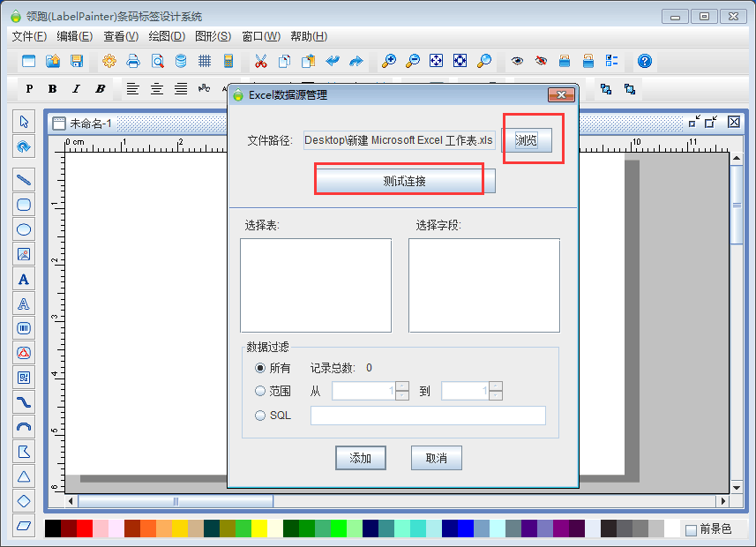Increase the 从 range spinner value
Image resolution: width=756 pixels, height=547 pixels.
point(402,386)
